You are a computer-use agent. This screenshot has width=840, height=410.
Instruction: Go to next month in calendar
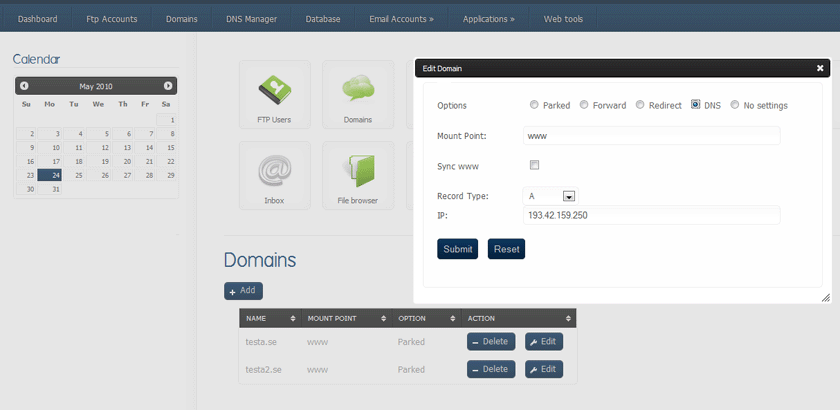(x=168, y=86)
